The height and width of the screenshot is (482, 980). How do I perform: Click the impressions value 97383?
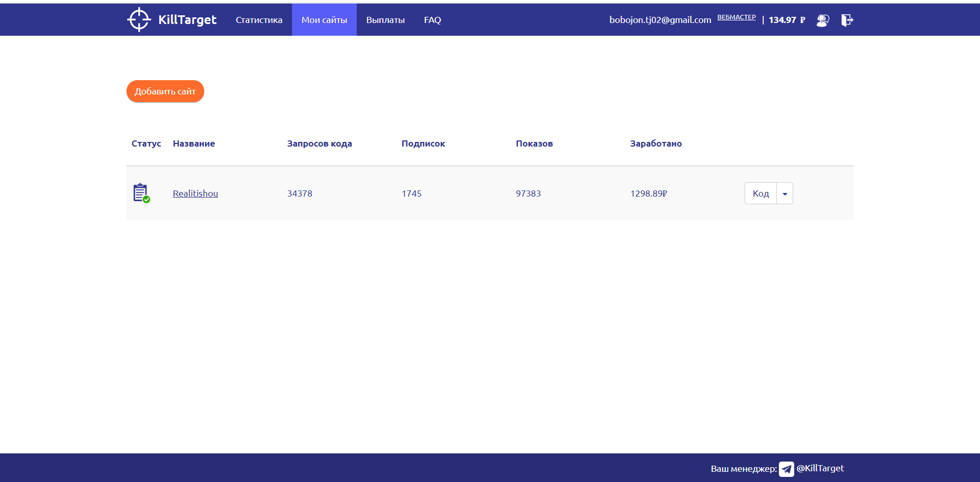click(x=528, y=194)
